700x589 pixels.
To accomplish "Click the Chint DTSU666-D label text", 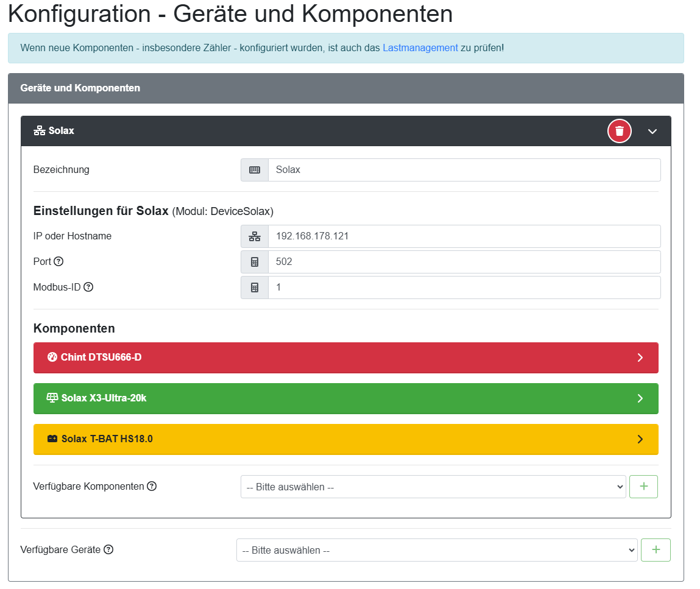I will pos(101,358).
